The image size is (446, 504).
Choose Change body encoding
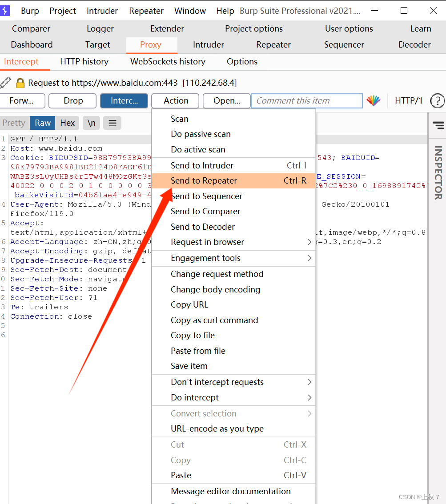click(x=233, y=290)
